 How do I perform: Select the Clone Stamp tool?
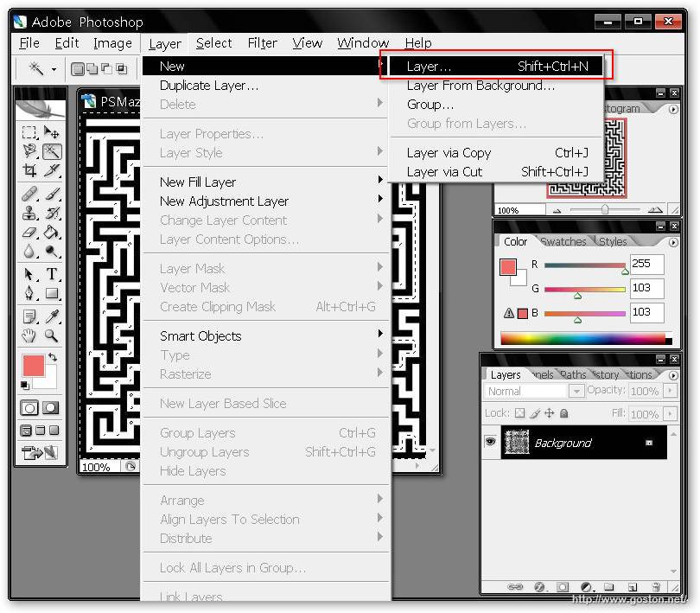pyautogui.click(x=29, y=213)
